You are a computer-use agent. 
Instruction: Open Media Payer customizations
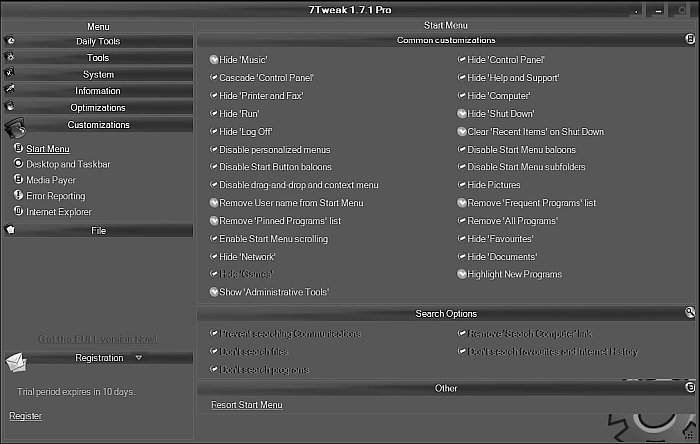coord(51,180)
